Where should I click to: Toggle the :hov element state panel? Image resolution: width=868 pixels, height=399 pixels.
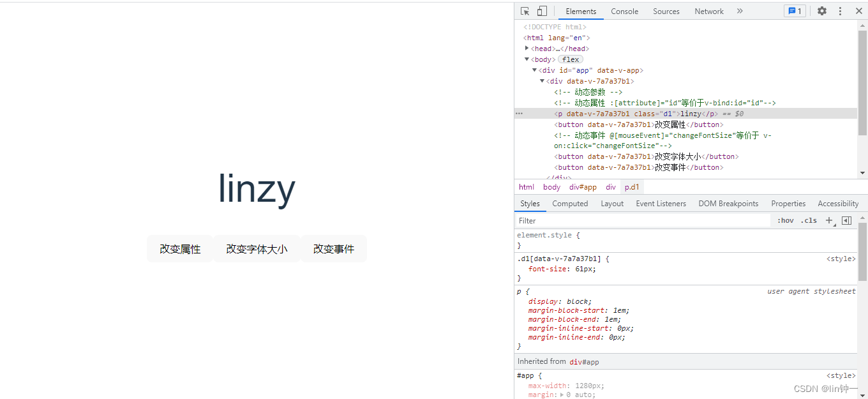point(786,221)
